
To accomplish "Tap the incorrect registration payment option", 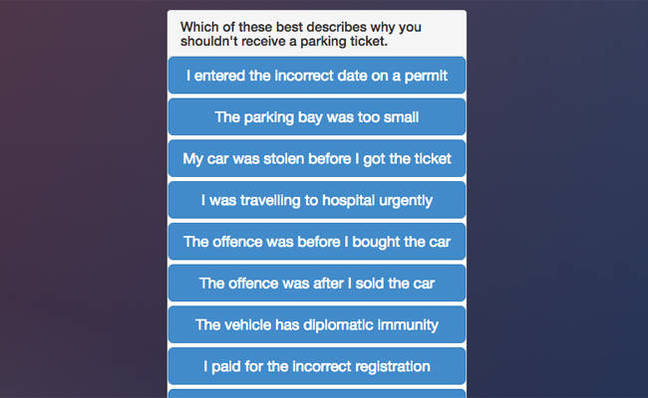I will (x=317, y=366).
